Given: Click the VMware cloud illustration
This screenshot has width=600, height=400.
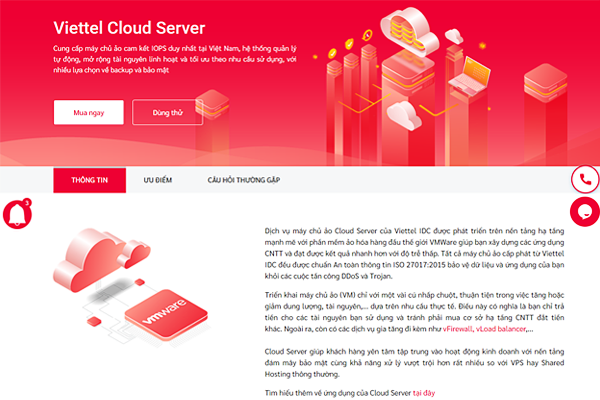Looking at the screenshot, I should click(130, 287).
